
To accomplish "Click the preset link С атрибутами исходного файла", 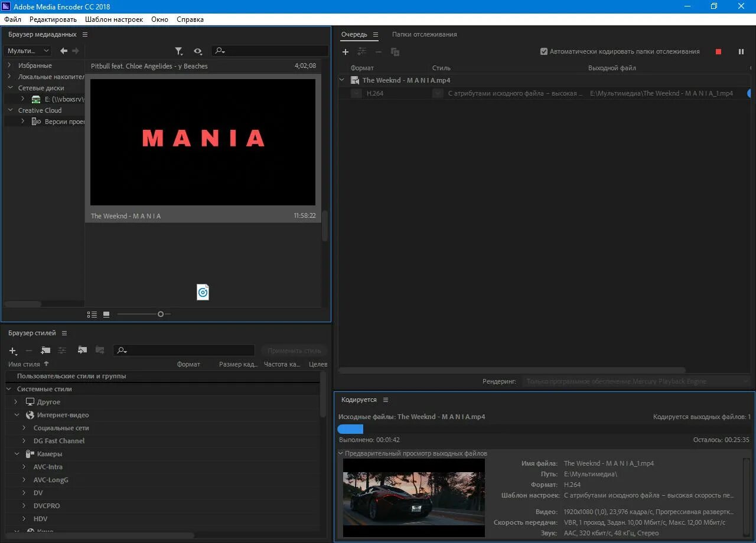I will pyautogui.click(x=516, y=93).
